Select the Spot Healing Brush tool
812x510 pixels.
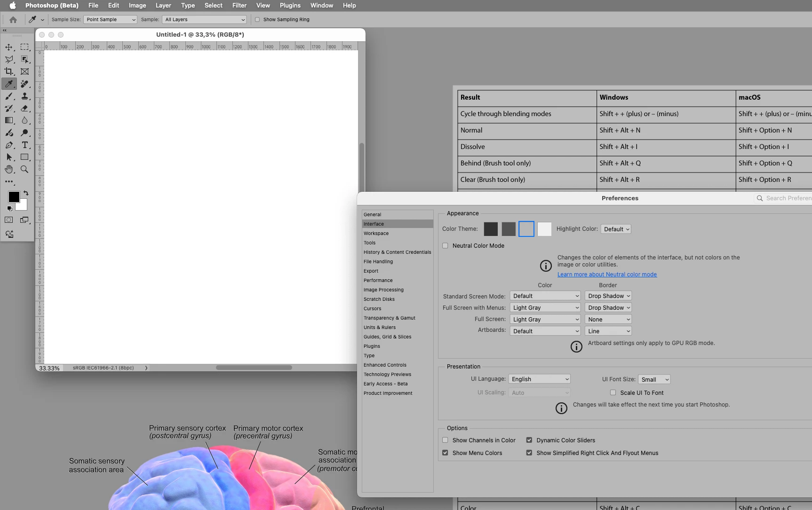coord(25,84)
